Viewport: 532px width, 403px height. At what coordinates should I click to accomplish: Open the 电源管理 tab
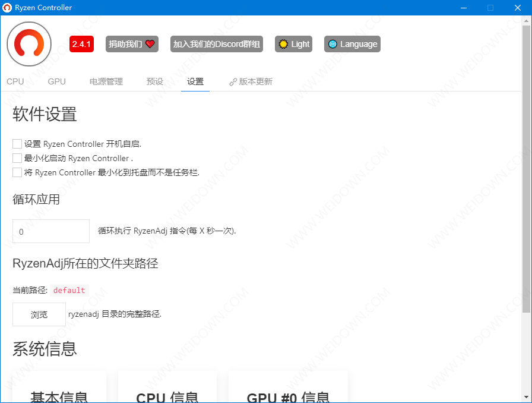pos(106,81)
